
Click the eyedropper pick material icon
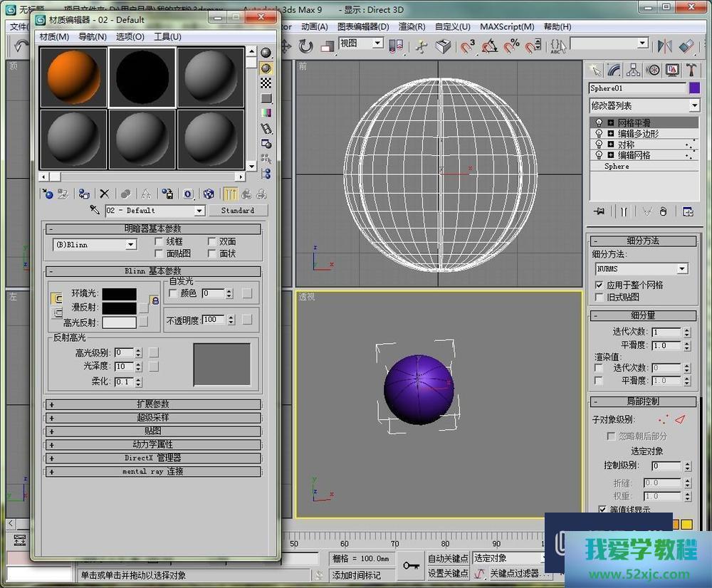pos(94,211)
